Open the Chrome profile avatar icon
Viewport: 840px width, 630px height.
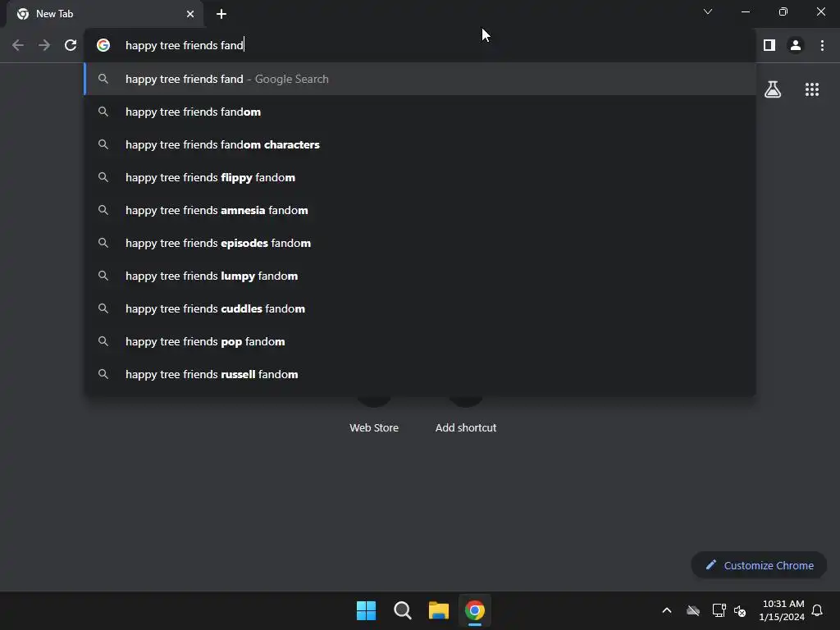point(796,45)
